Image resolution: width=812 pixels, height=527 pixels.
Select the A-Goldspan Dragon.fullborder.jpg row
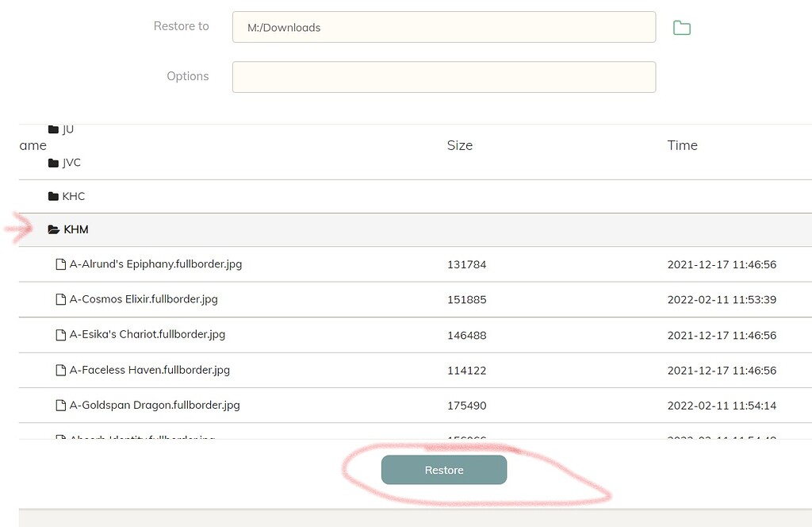pos(317,405)
